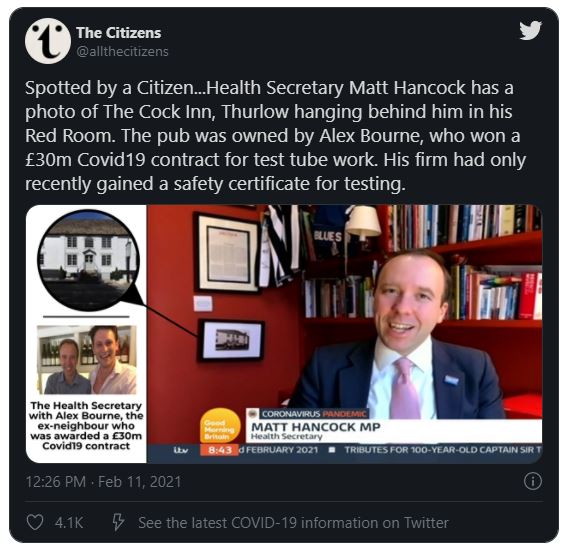Like the tweet with the heart icon
Viewport: 563px width, 547px height.
[35, 522]
